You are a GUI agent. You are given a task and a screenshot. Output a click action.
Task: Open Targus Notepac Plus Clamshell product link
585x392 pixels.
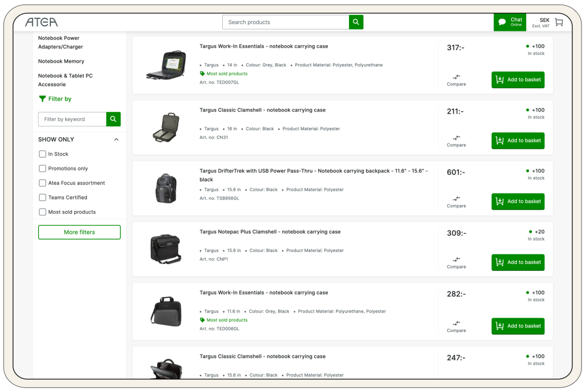[270, 232]
